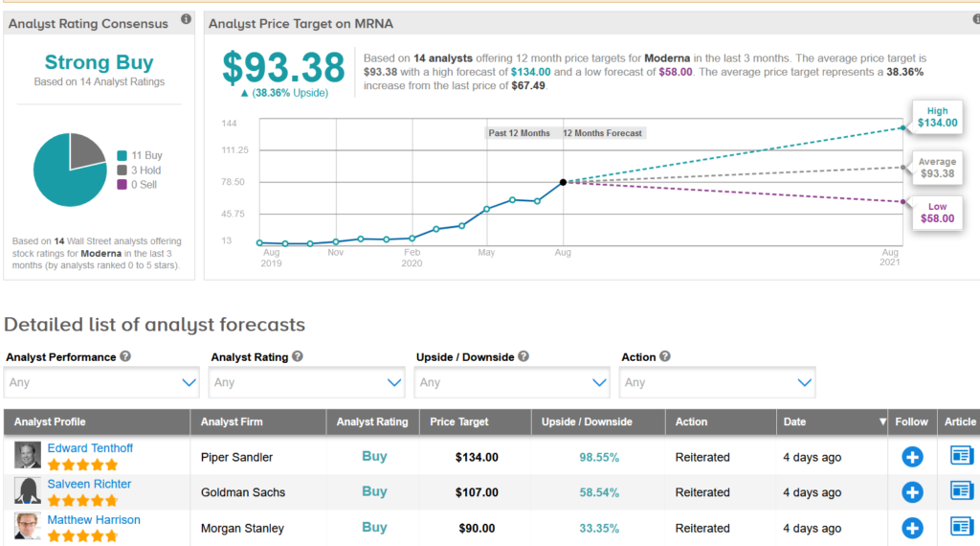
Task: Click Edward Tenthoff's five-star rating
Action: 83,465
